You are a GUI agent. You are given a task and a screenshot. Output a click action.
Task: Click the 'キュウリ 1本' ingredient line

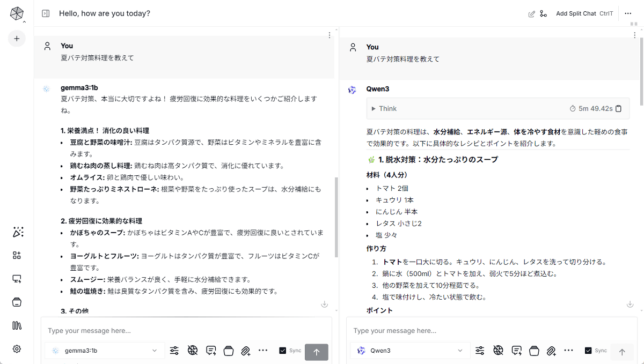(395, 200)
